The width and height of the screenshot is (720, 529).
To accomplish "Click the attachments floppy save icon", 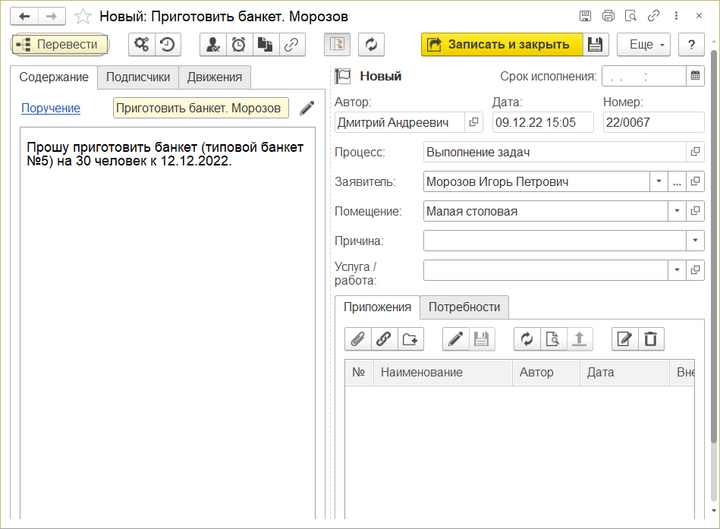I will point(482,339).
